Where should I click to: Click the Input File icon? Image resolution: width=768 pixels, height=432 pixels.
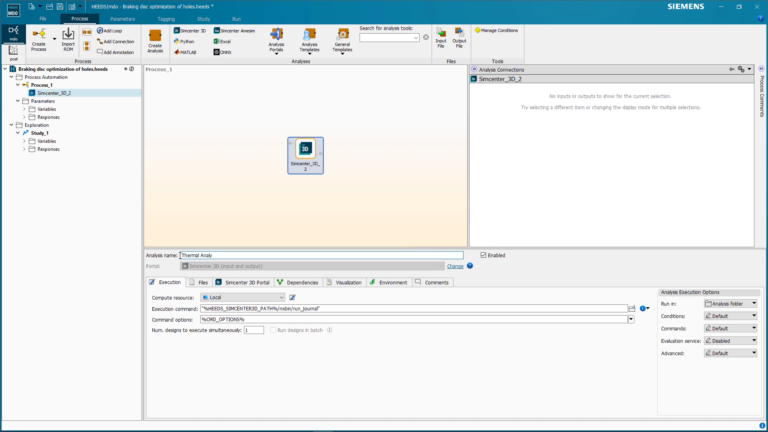click(x=441, y=38)
